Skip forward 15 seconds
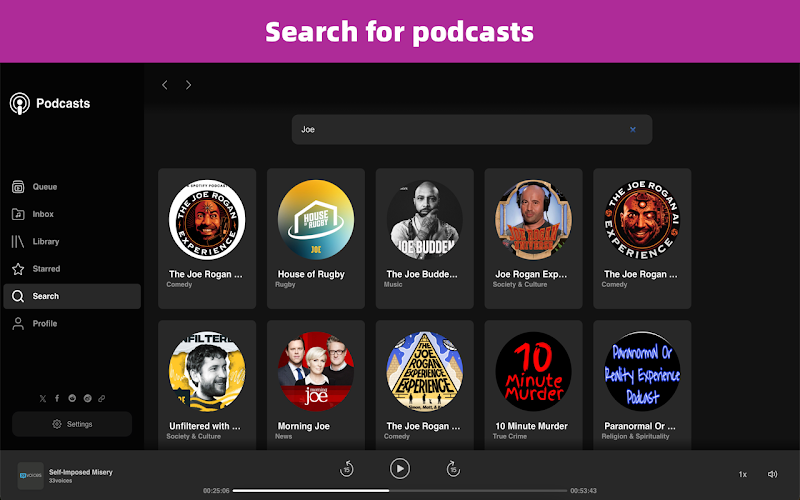Image resolution: width=800 pixels, height=500 pixels. (x=453, y=468)
